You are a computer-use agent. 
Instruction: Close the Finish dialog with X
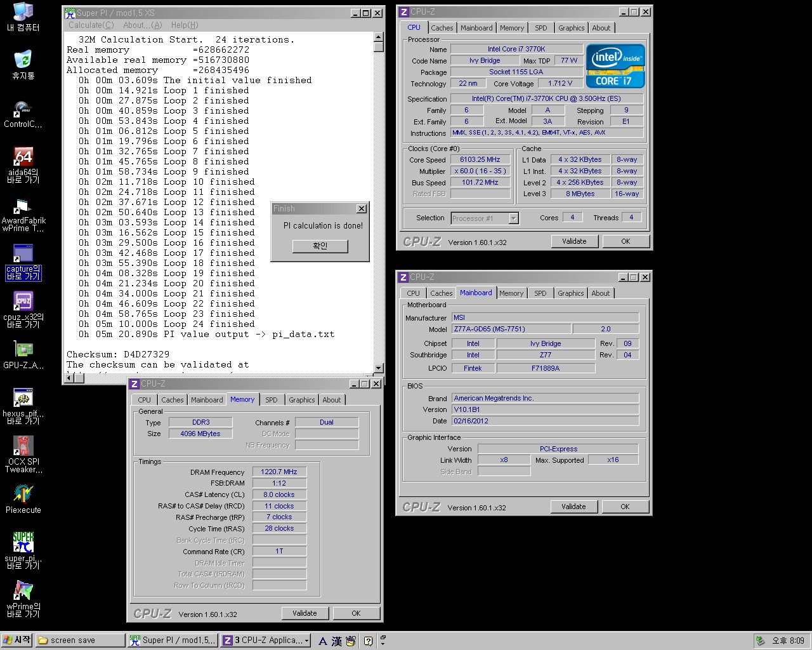click(x=362, y=209)
